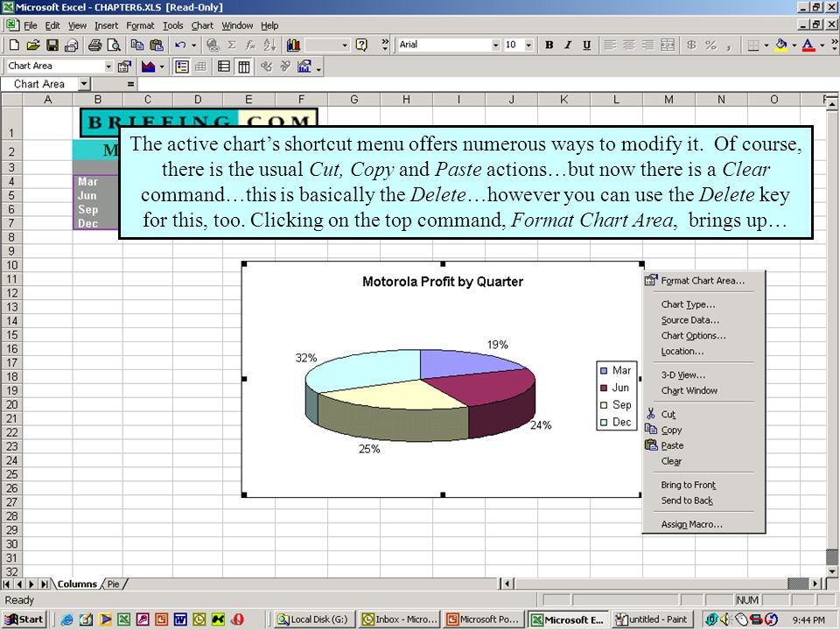Click the Print icon in the toolbar
840x630 pixels.
(x=94, y=45)
